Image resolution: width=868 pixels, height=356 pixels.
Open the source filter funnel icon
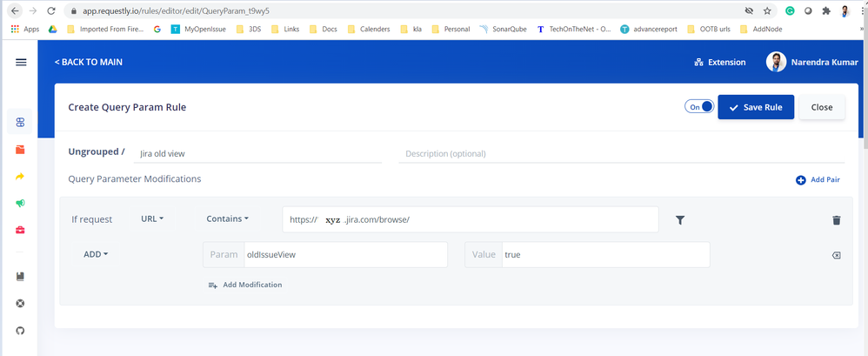(x=680, y=220)
